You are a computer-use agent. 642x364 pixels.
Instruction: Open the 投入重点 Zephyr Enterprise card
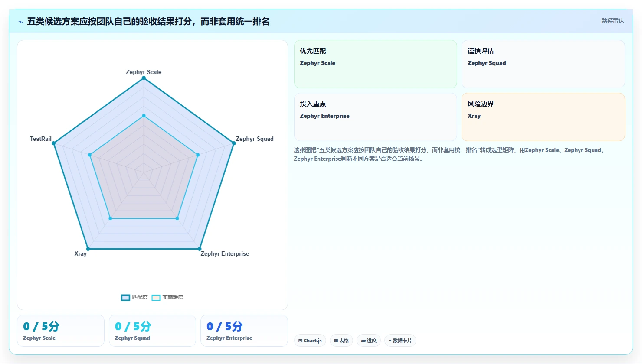coord(376,117)
